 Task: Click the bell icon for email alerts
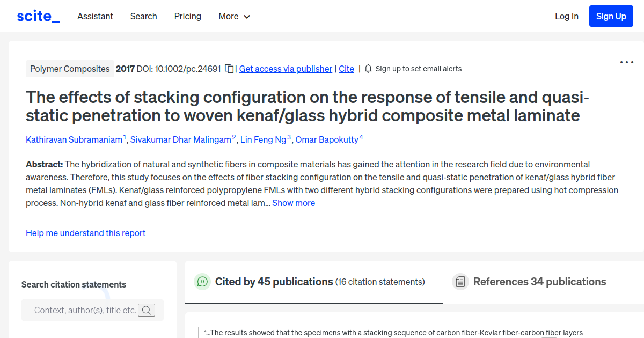(x=368, y=69)
